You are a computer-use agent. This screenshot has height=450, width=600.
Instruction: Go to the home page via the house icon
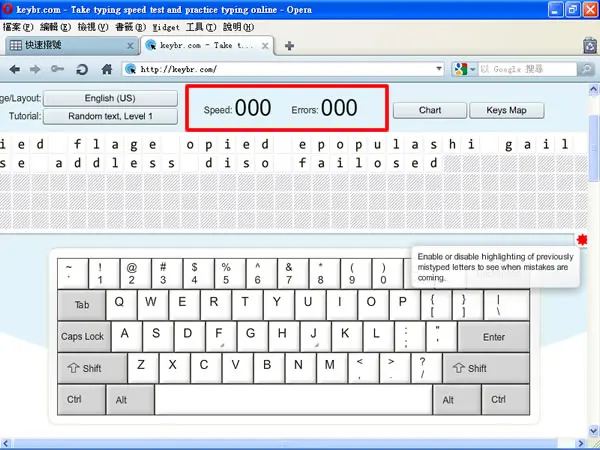click(107, 69)
